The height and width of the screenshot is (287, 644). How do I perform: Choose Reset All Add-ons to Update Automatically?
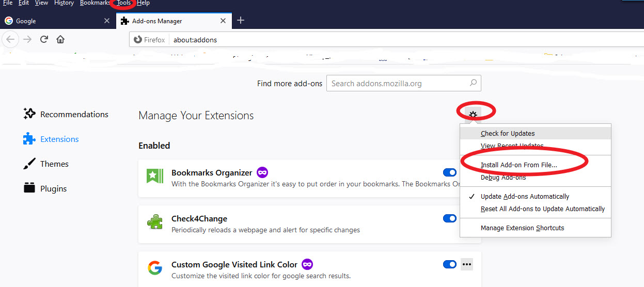(536, 209)
